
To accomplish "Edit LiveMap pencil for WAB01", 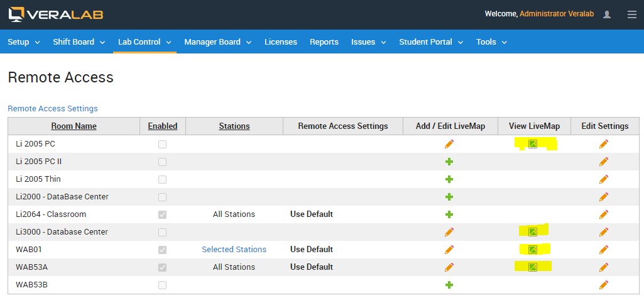I will [449, 250].
